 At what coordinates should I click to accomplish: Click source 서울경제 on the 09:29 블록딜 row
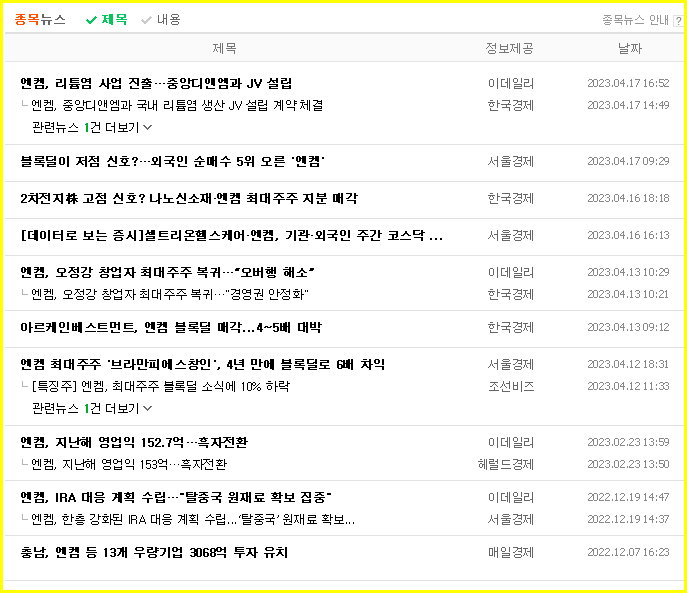tap(511, 162)
